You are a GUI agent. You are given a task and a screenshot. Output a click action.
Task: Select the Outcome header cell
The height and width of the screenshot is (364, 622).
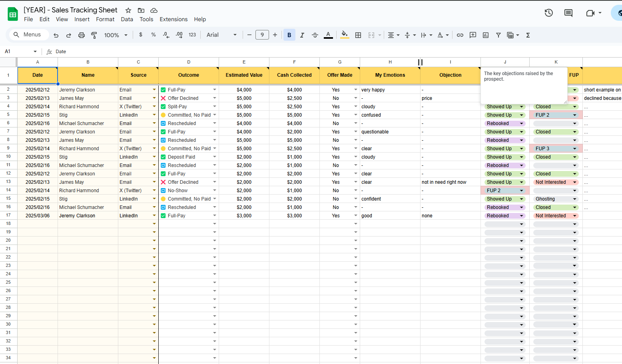pyautogui.click(x=189, y=75)
